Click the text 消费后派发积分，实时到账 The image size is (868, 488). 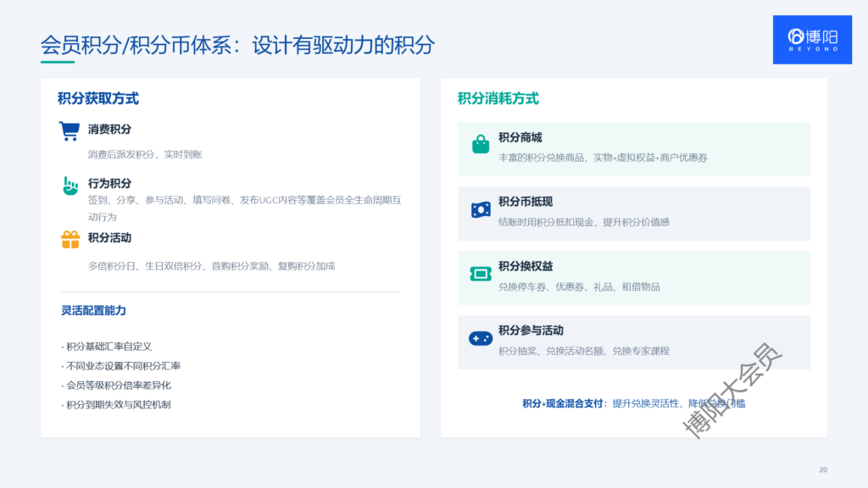click(x=145, y=154)
